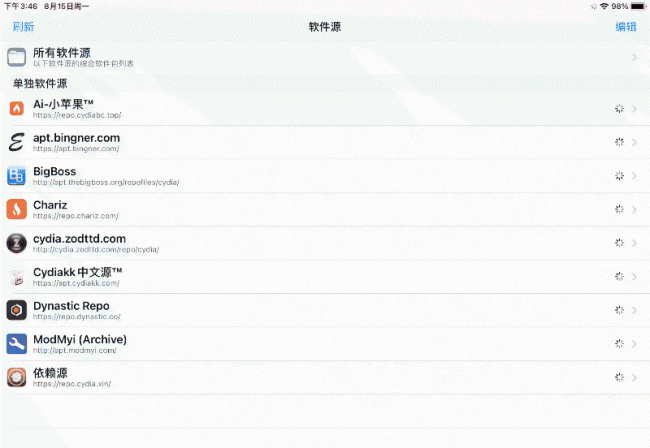Open apt.bingner.com row chevron
This screenshot has width=650, height=448.
pos(634,142)
